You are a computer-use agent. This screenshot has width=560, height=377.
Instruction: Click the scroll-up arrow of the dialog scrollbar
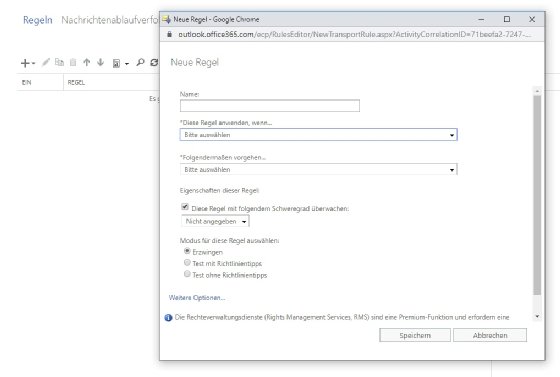click(x=537, y=91)
